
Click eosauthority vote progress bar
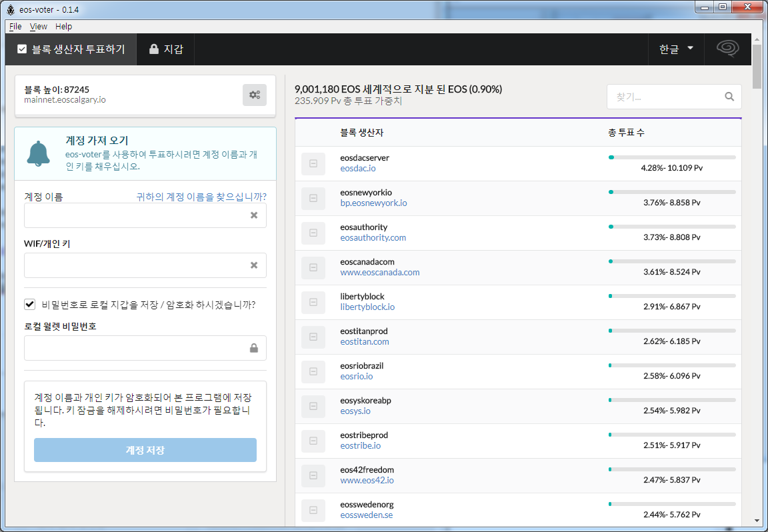pos(672,227)
